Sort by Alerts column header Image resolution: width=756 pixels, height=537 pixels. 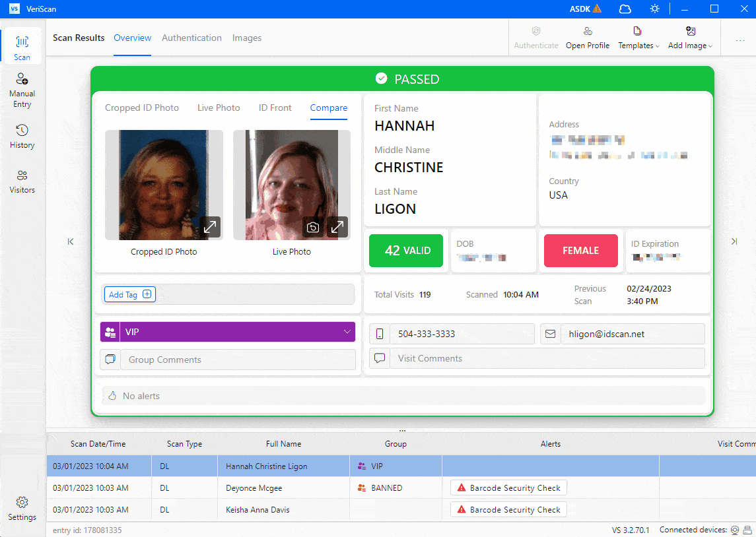[550, 443]
